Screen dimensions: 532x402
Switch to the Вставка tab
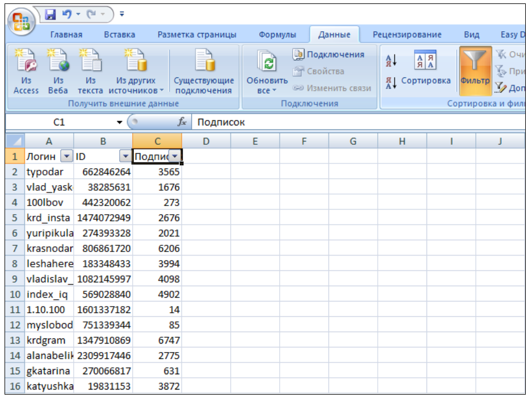click(x=120, y=35)
